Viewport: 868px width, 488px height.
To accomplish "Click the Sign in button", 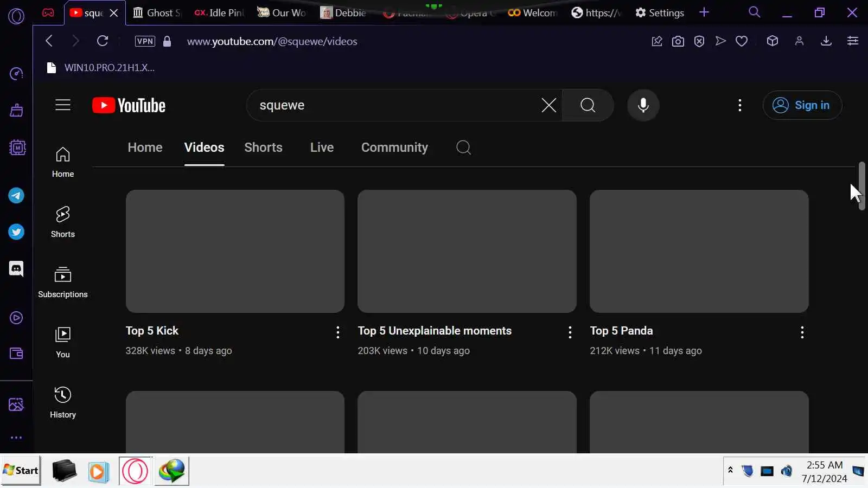I will (x=802, y=105).
